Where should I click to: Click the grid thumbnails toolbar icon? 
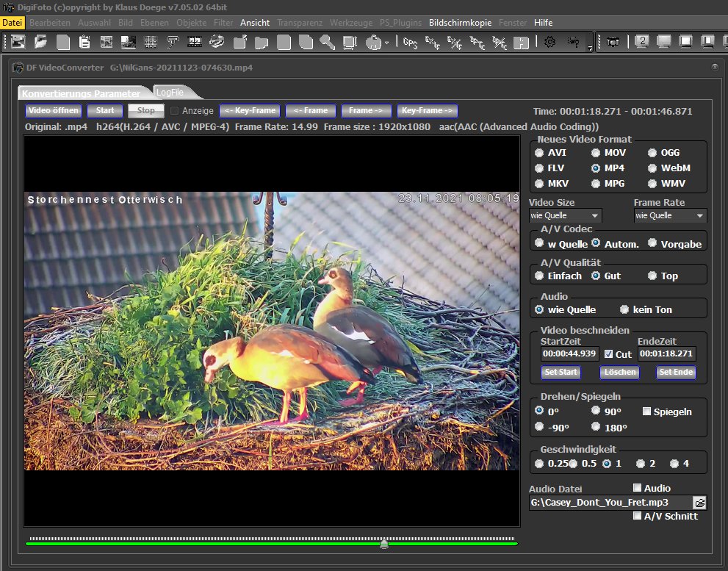(151, 42)
